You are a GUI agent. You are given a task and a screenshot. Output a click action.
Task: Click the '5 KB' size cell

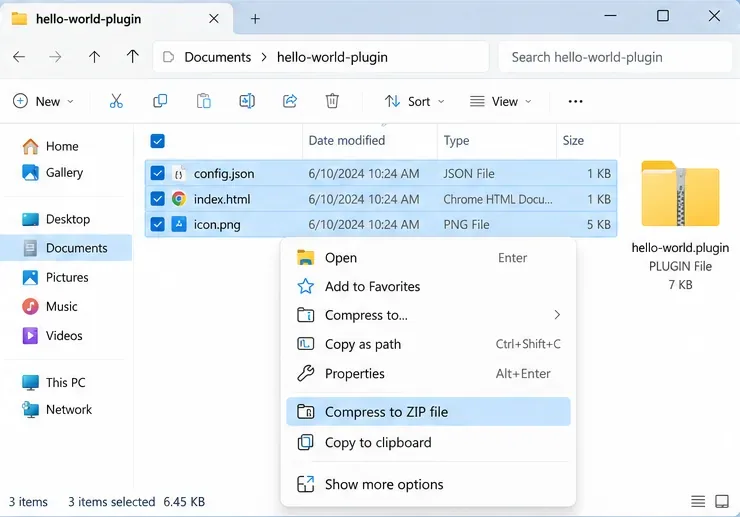tap(598, 225)
